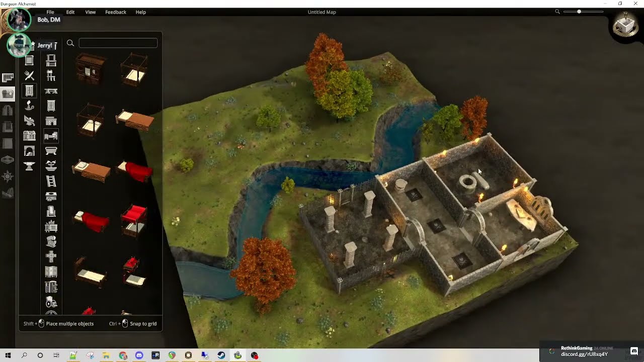The image size is (644, 362).
Task: Select the treasure chest objects tool
Action: (8, 94)
